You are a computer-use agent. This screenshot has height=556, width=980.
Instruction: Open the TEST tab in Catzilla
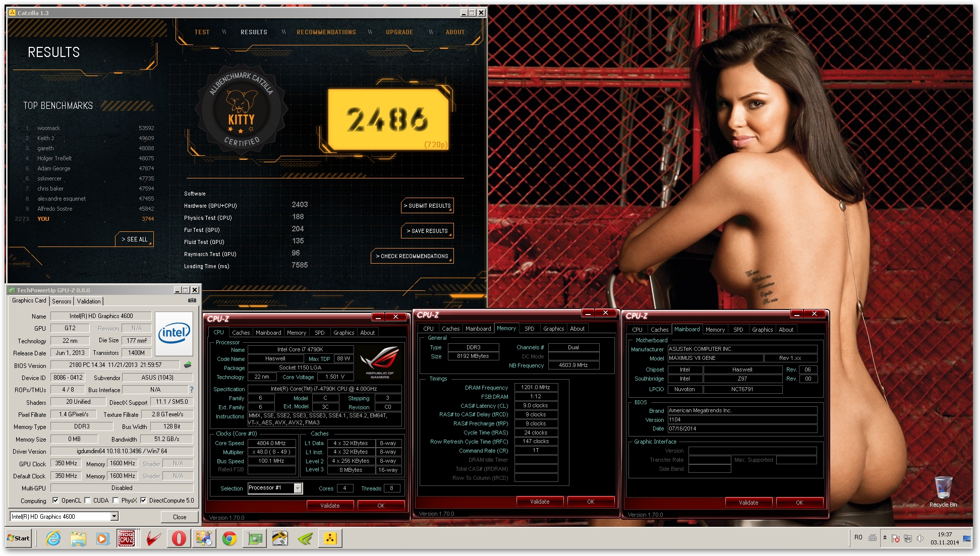[x=202, y=32]
